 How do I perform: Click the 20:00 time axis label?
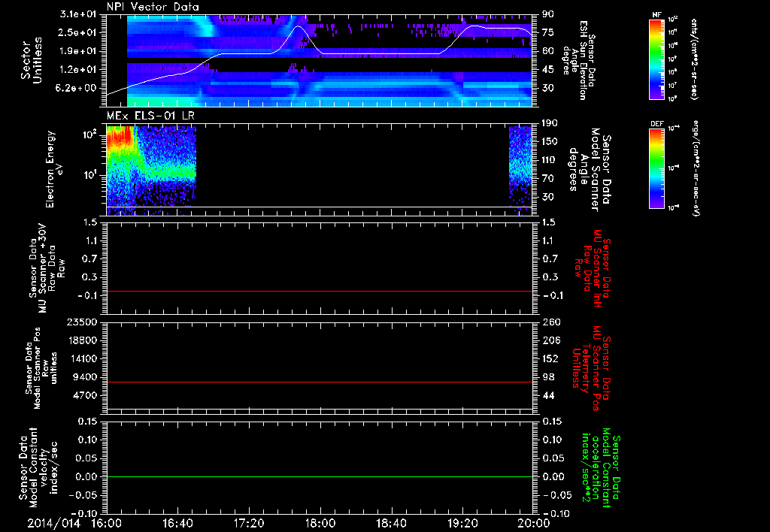tap(535, 523)
